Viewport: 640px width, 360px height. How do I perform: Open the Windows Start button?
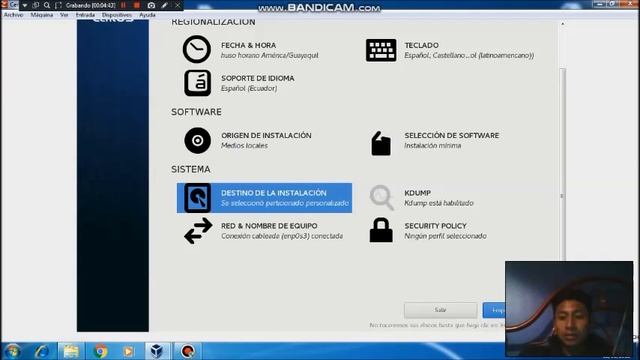tap(12, 351)
